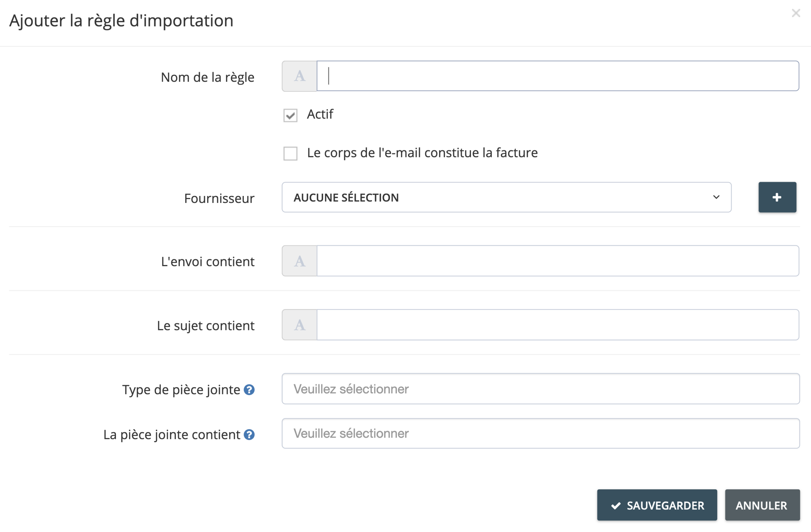Viewport: 811px width, 532px height.
Task: Click the Fournisseur label
Action: pos(219,198)
